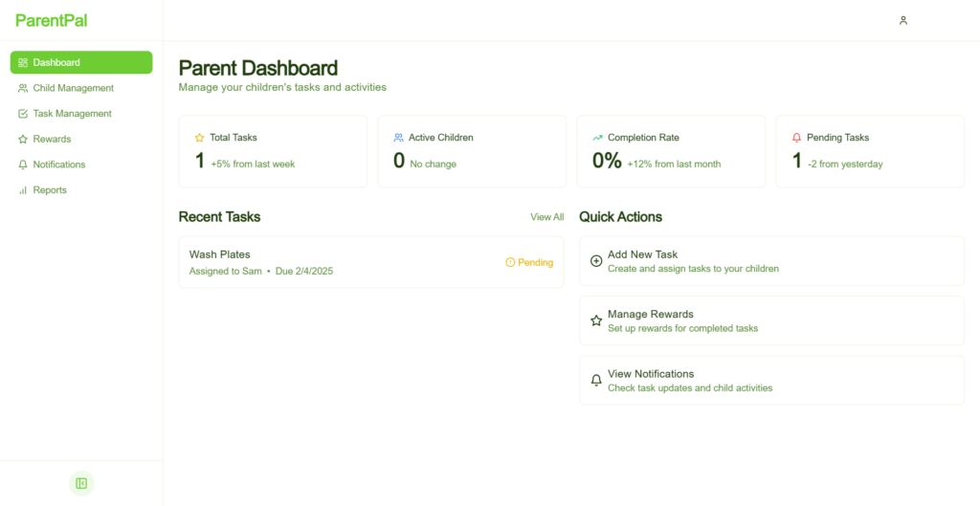980x506 pixels.
Task: Click the ParentPal logo
Action: pyautogui.click(x=52, y=21)
